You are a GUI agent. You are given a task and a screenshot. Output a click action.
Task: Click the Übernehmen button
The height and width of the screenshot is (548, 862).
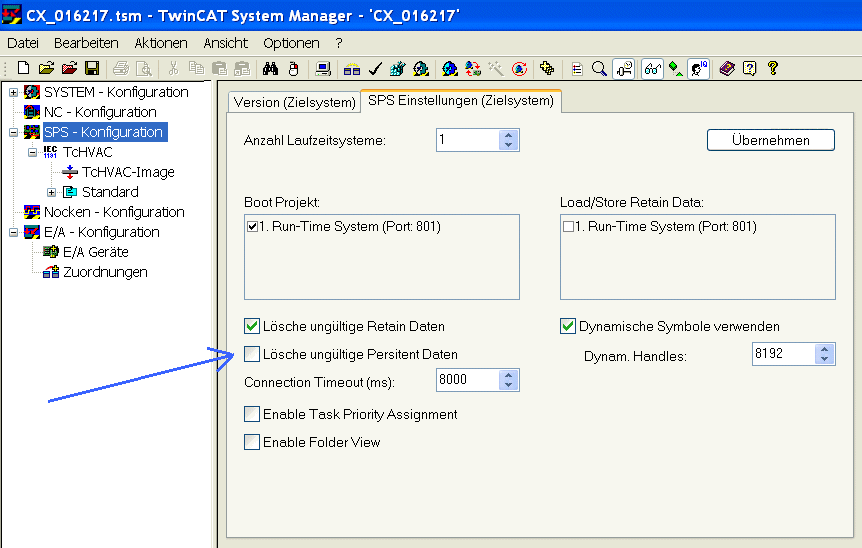point(771,140)
